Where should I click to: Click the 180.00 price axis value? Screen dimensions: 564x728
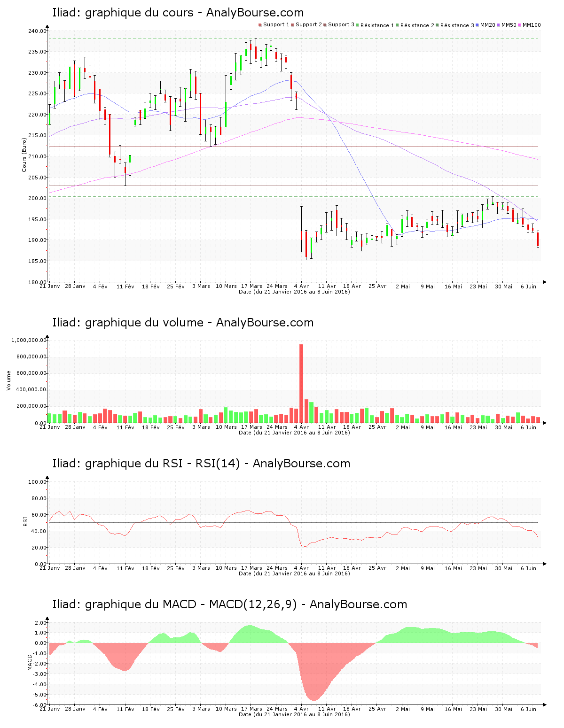pos(38,282)
